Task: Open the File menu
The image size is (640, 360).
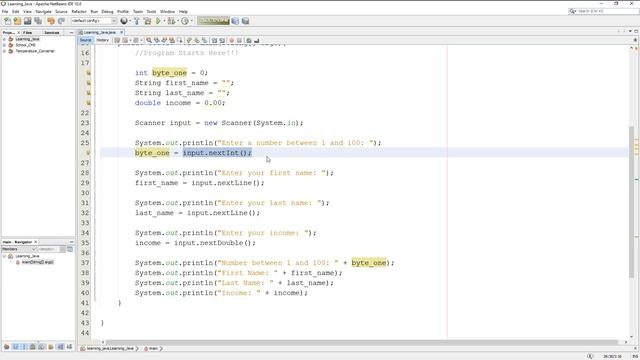Action: tap(5, 11)
